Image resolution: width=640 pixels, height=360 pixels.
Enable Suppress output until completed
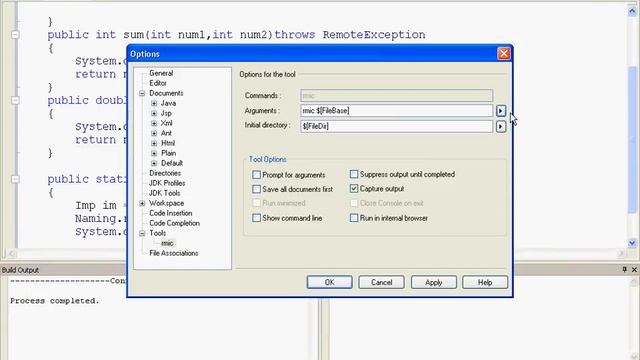[354, 174]
